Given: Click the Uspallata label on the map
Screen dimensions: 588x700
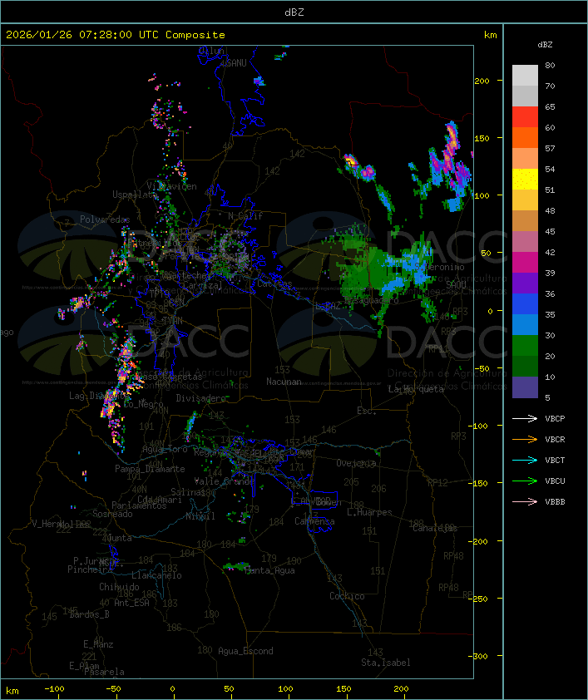Looking at the screenshot, I should tap(135, 195).
